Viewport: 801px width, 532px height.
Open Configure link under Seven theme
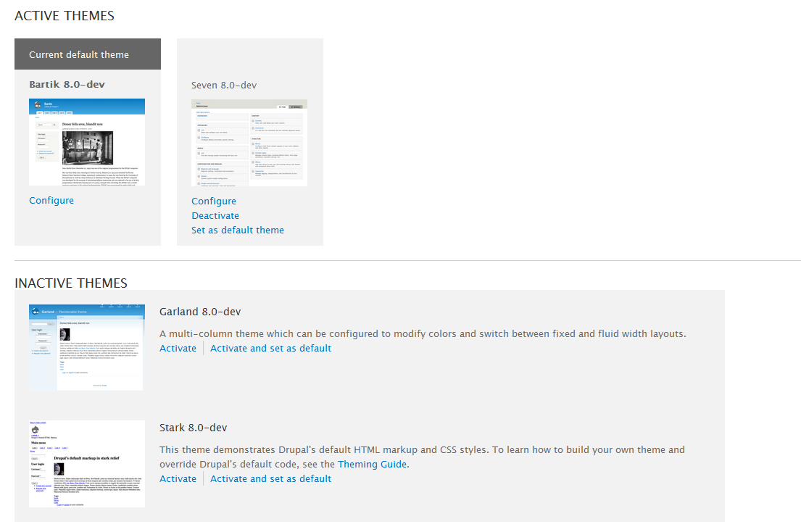point(214,201)
